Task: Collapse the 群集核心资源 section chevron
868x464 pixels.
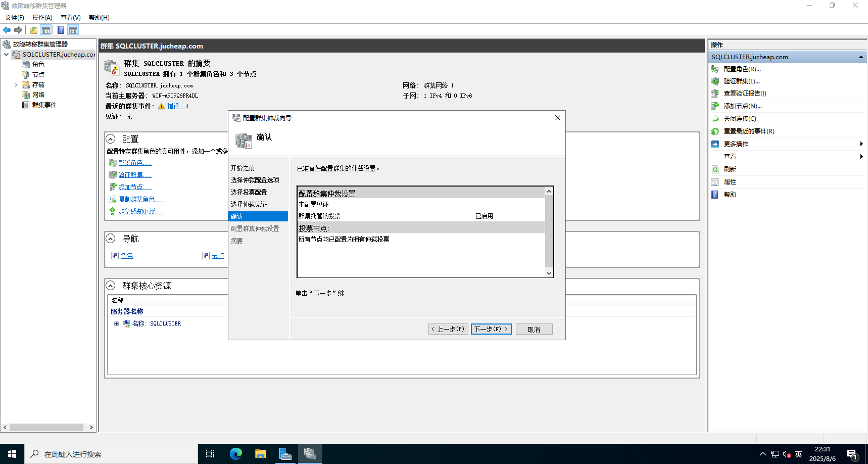Action: tap(111, 285)
